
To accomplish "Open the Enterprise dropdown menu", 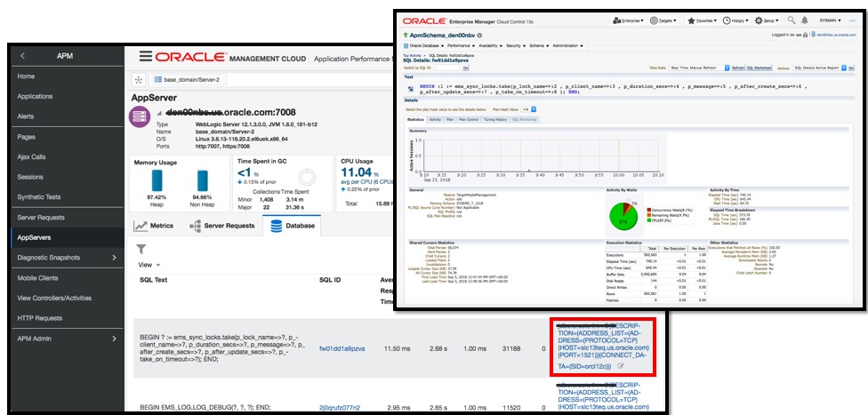I will pyautogui.click(x=628, y=20).
